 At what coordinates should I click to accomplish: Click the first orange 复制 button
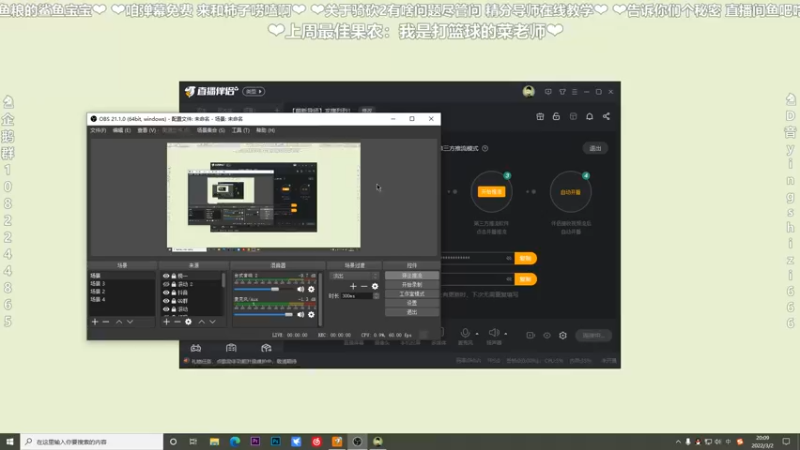[526, 258]
